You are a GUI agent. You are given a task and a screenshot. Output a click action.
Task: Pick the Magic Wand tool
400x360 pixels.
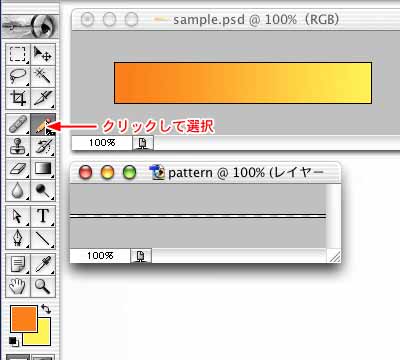click(43, 76)
